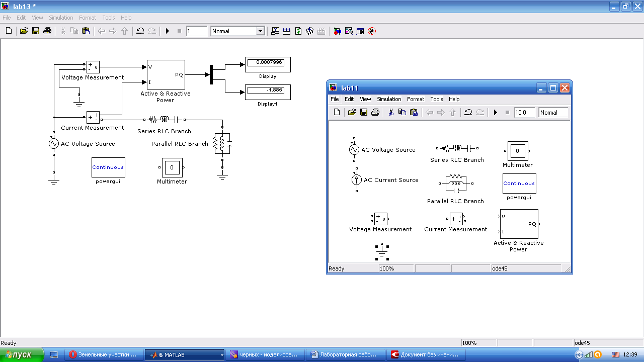
Task: Open View menu in lab11 window
Action: coord(365,99)
